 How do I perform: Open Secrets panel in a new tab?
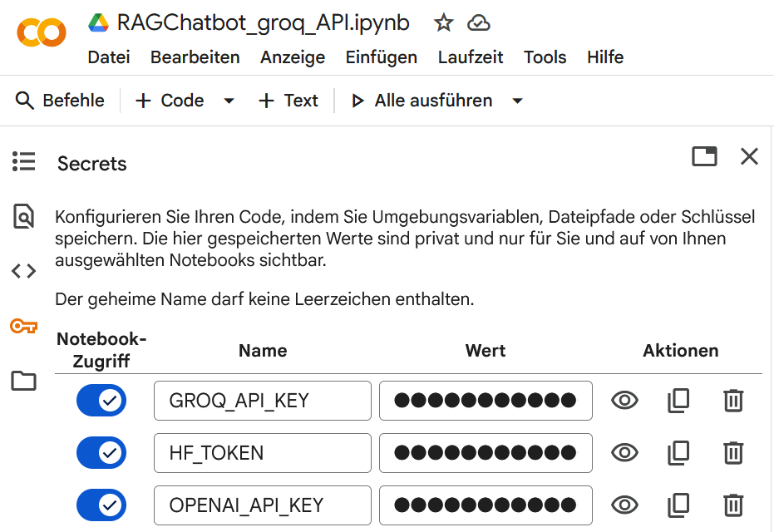tap(704, 156)
